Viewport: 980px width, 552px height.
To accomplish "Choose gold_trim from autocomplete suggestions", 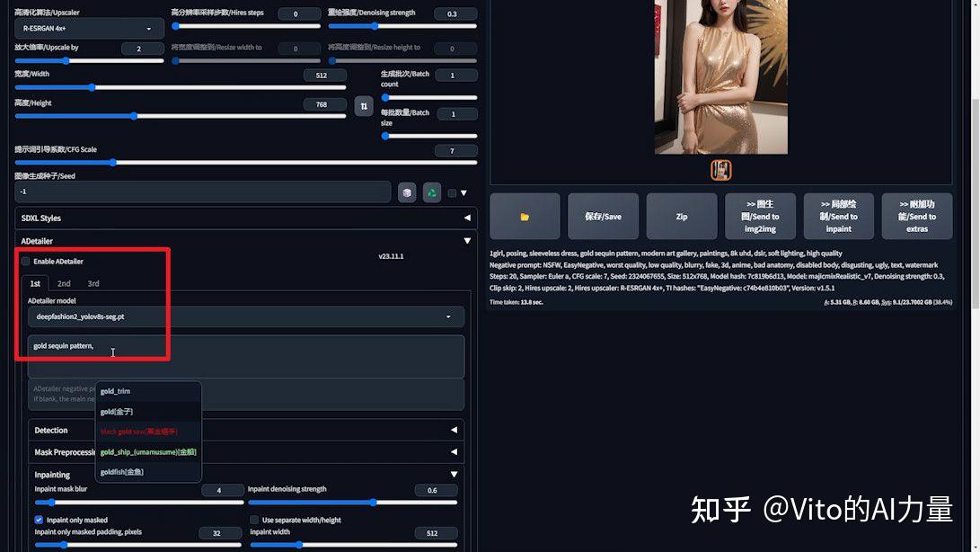I will (148, 391).
